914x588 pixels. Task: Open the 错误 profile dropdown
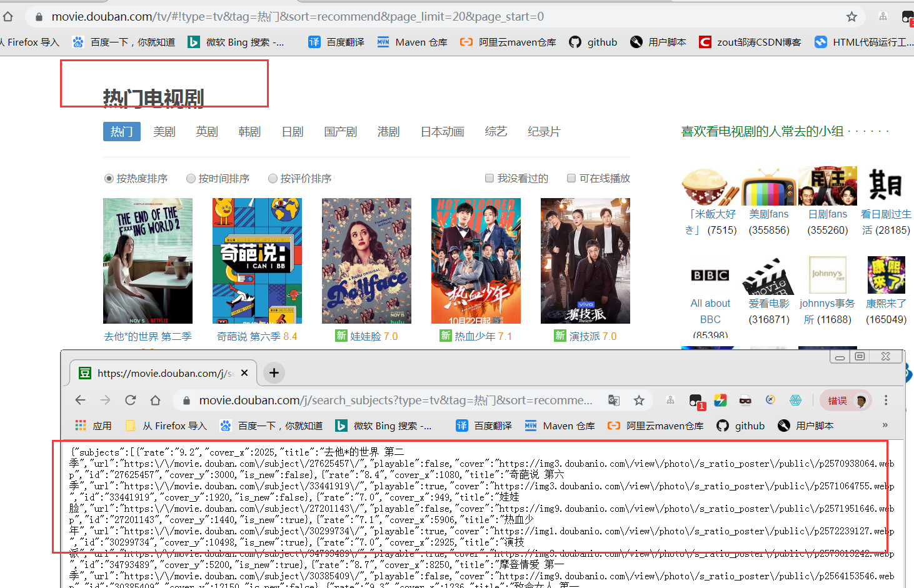click(x=845, y=400)
